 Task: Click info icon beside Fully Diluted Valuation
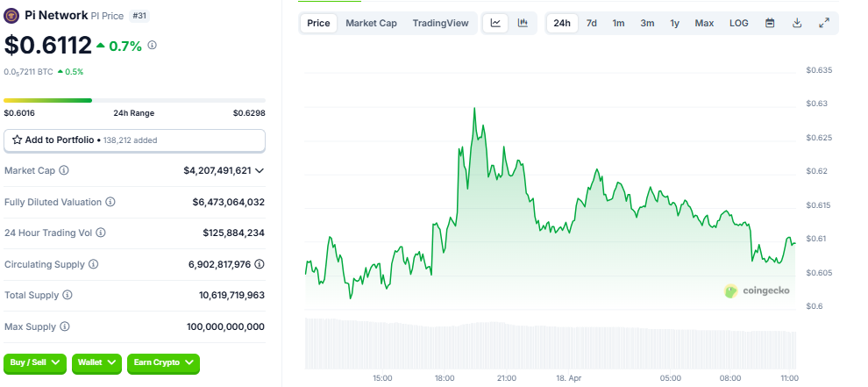(110, 202)
